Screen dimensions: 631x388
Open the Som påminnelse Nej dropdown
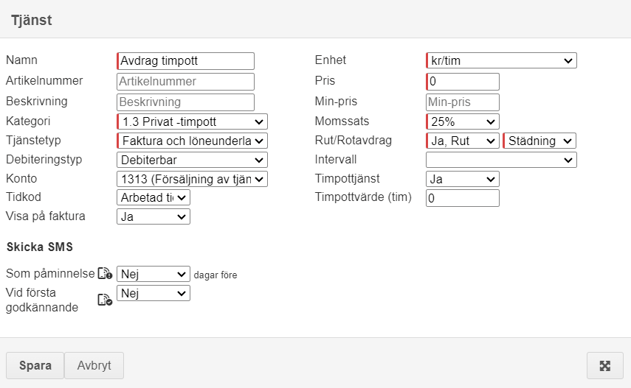[153, 274]
